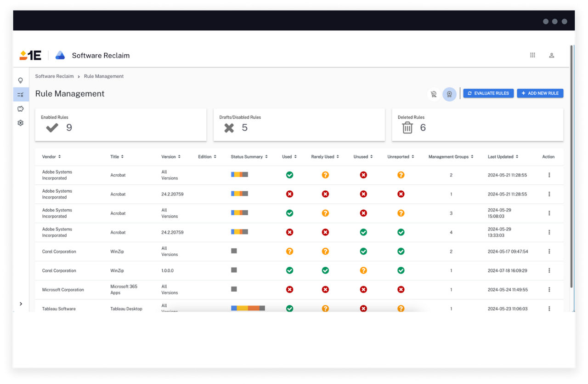
Task: Click Rarely Used orange question in Tableau Desktop row
Action: pos(325,309)
